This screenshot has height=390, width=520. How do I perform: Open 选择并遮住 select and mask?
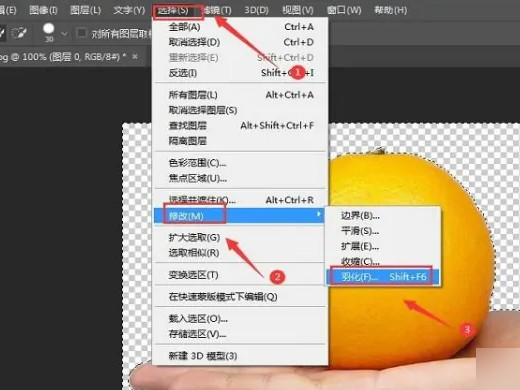pos(240,200)
